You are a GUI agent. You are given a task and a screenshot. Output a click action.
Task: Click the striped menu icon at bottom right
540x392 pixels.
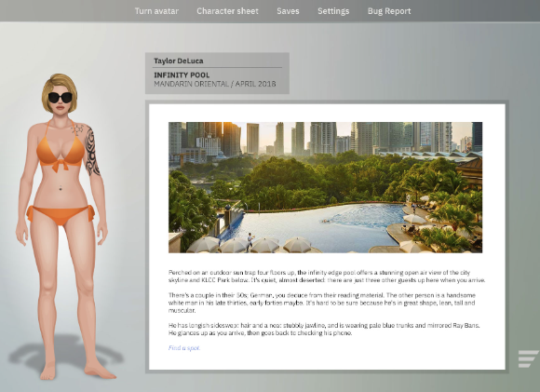pyautogui.click(x=528, y=358)
